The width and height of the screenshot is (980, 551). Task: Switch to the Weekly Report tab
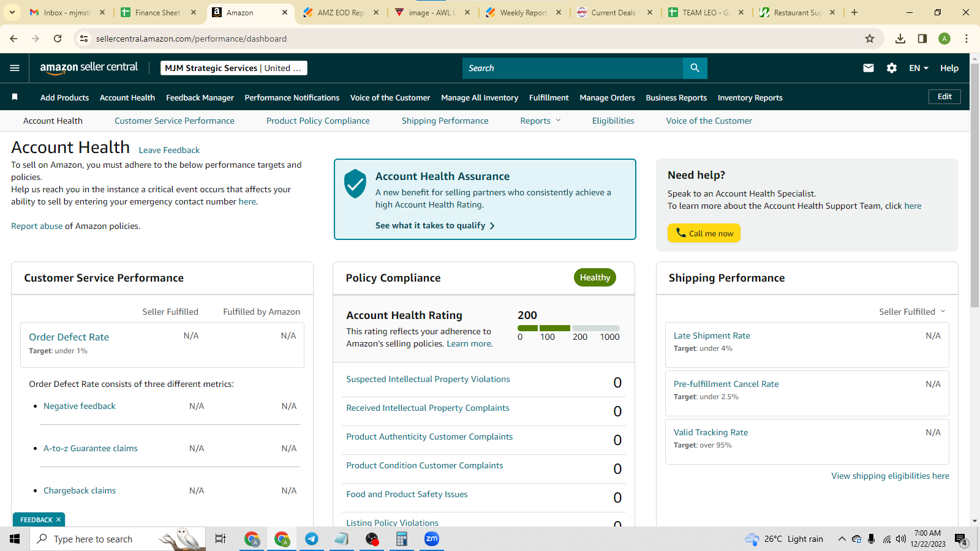(x=524, y=12)
